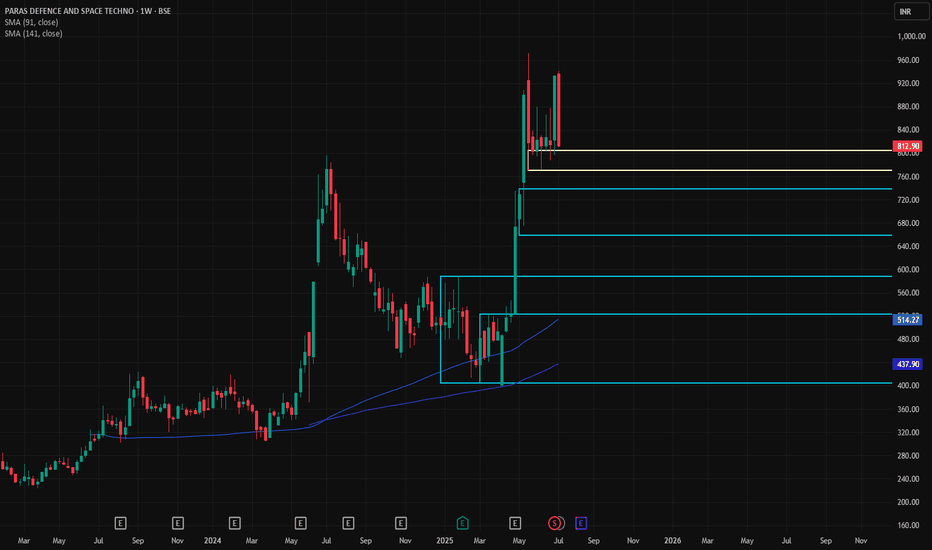The width and height of the screenshot is (932, 550).
Task: Click the 720.00 price scale label
Action: [x=908, y=200]
